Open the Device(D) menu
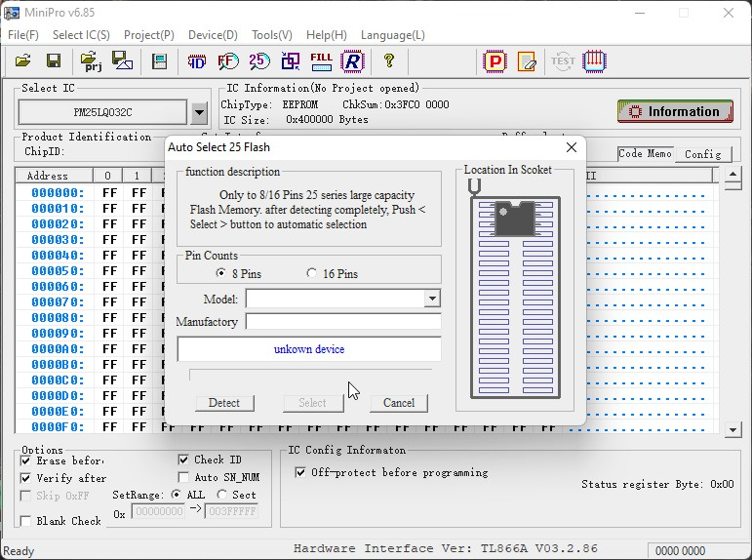752x560 pixels. (212, 35)
